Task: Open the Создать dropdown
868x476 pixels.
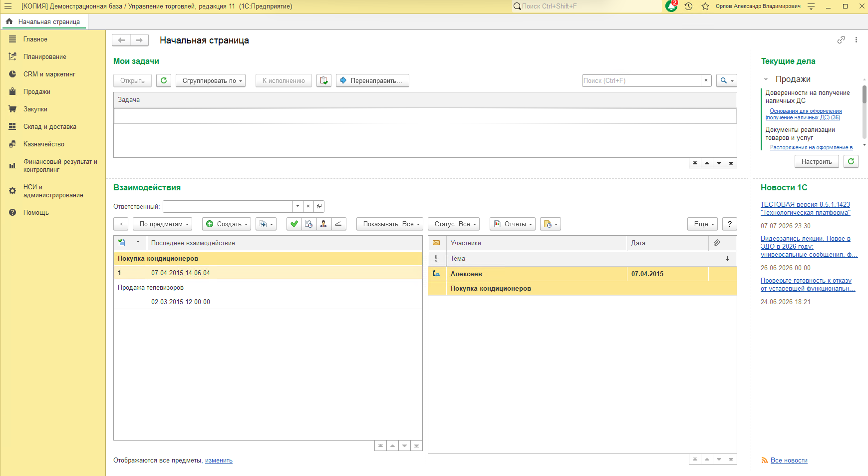Action: (226, 224)
